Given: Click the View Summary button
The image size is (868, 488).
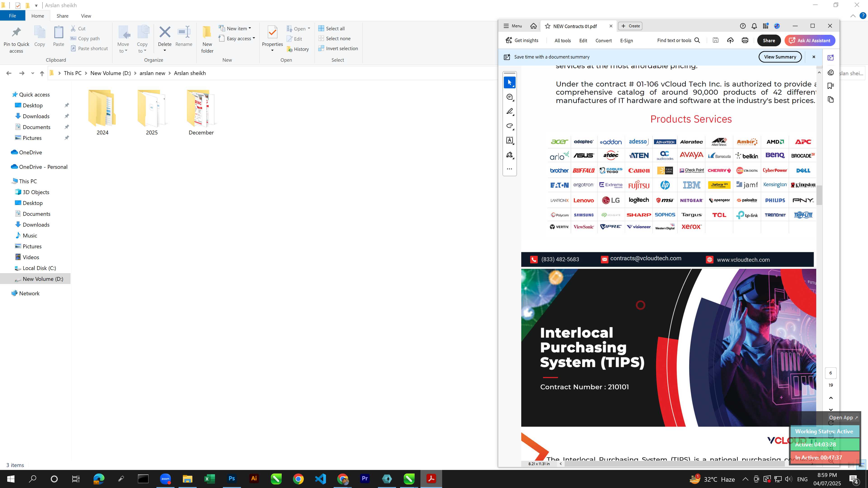Looking at the screenshot, I should click(x=780, y=57).
